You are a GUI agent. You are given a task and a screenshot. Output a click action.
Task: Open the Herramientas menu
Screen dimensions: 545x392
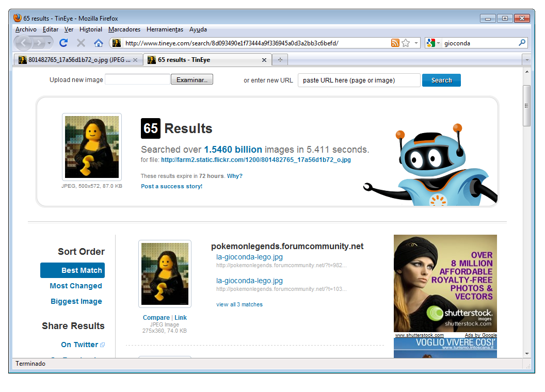coord(165,29)
